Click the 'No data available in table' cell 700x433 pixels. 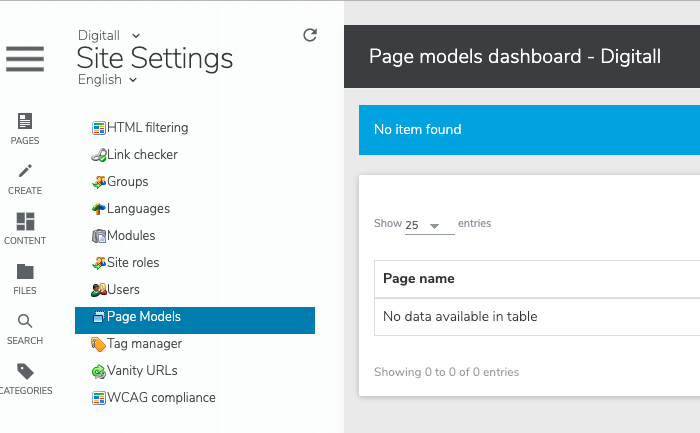(537, 316)
